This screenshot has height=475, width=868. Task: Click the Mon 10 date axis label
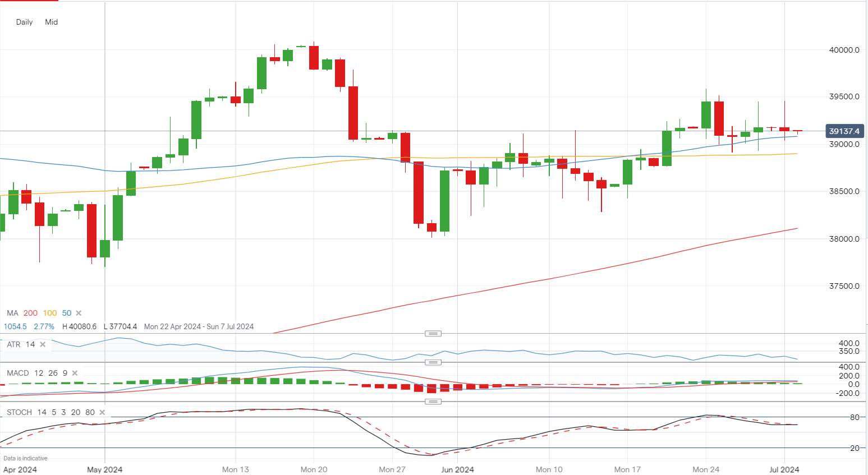click(x=549, y=469)
